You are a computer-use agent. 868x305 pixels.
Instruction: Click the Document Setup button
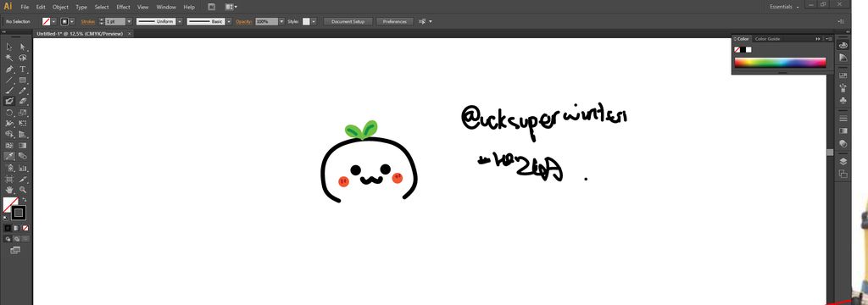coord(348,21)
